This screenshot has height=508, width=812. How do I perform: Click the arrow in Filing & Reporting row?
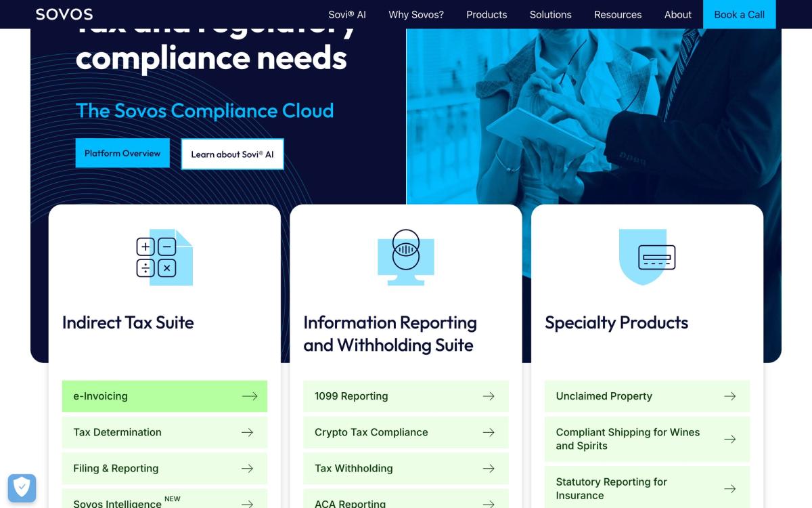(248, 468)
